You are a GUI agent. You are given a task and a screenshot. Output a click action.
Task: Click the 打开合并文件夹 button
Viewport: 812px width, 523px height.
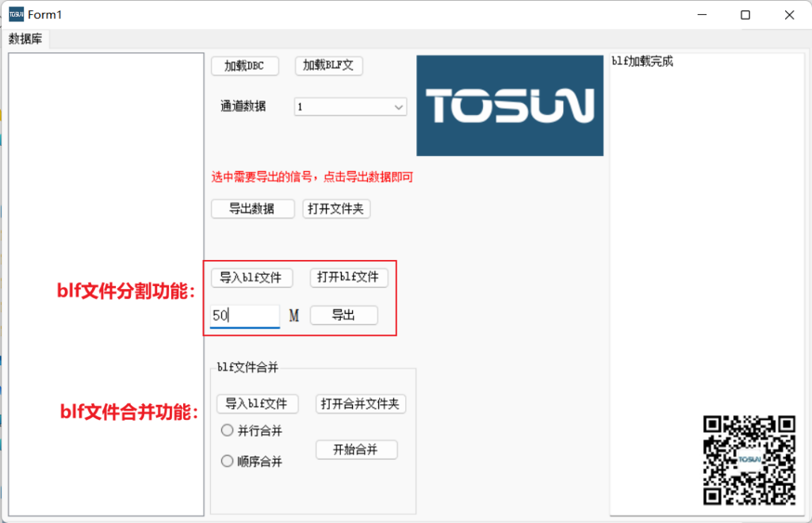click(360, 404)
